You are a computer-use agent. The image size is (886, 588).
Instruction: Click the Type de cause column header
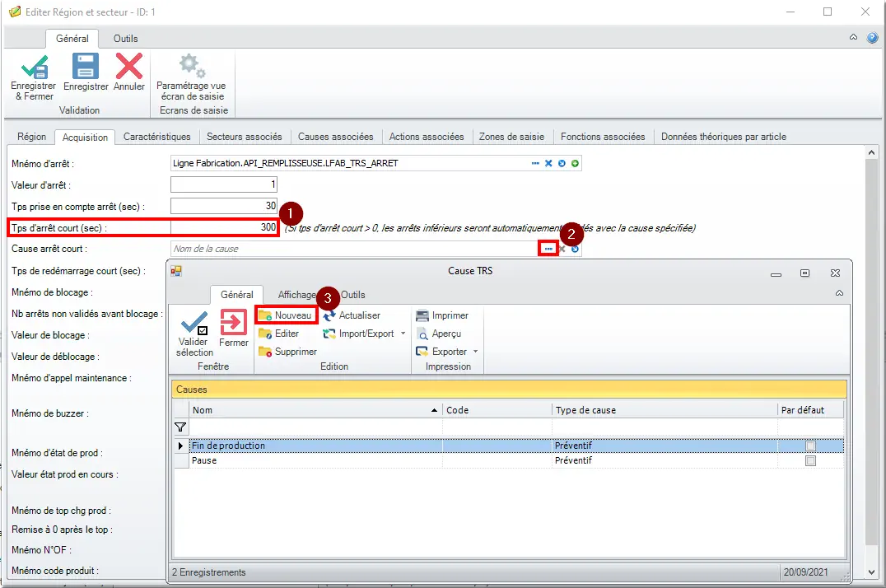(664, 410)
